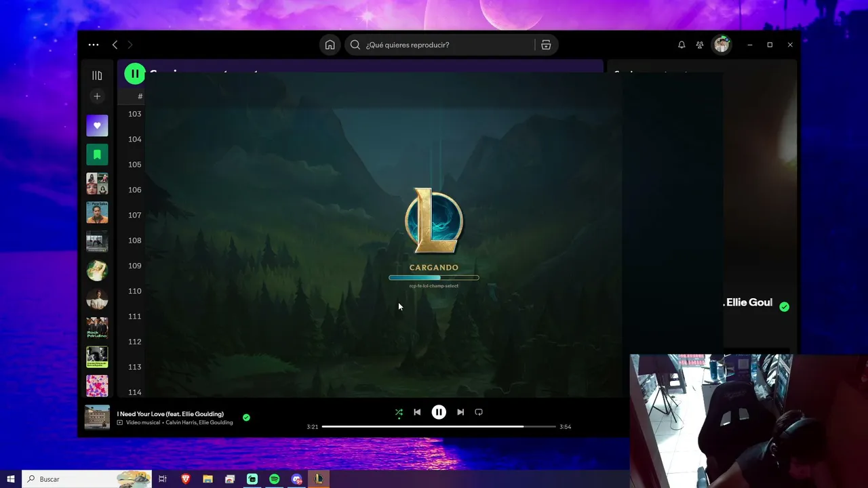Open the Spotify three-dots menu
The width and height of the screenshot is (868, 488).
(94, 45)
